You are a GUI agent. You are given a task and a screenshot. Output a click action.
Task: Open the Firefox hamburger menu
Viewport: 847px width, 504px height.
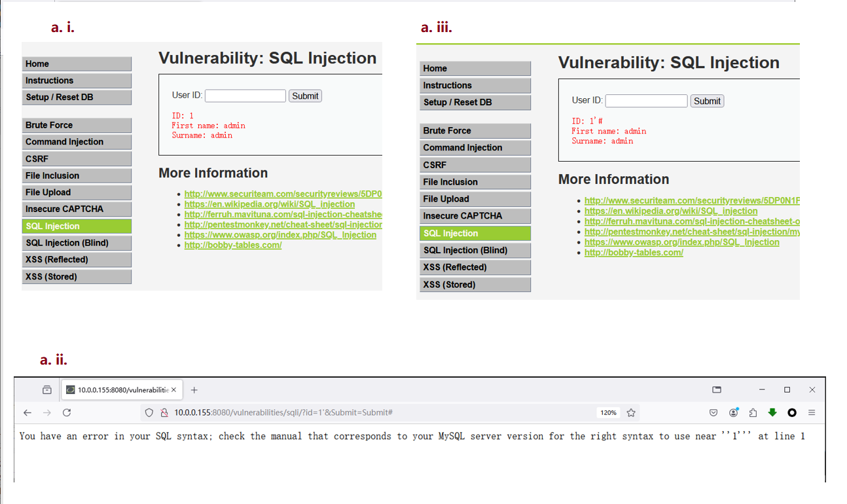coord(812,412)
